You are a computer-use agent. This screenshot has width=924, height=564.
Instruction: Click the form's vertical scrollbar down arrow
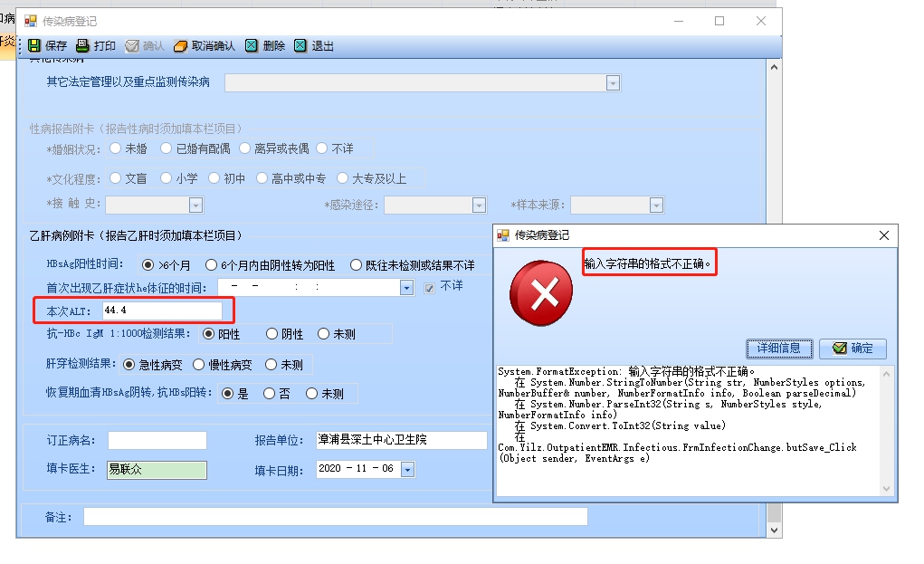click(775, 531)
